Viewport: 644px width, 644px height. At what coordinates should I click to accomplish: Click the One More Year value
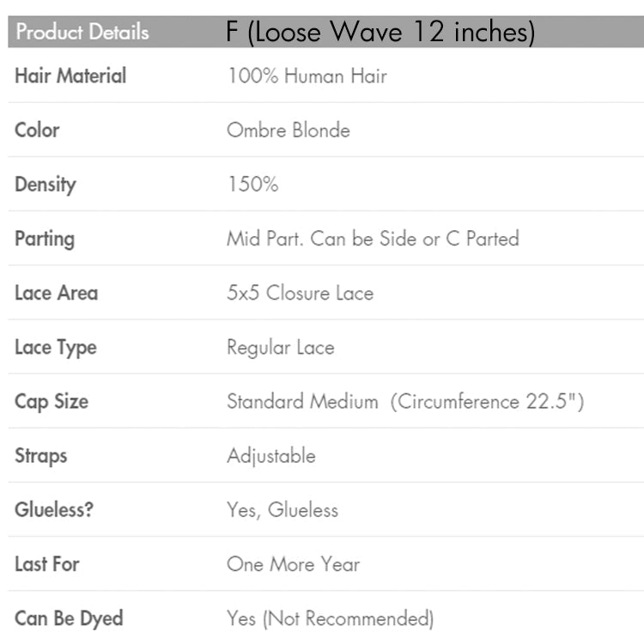pos(293,564)
